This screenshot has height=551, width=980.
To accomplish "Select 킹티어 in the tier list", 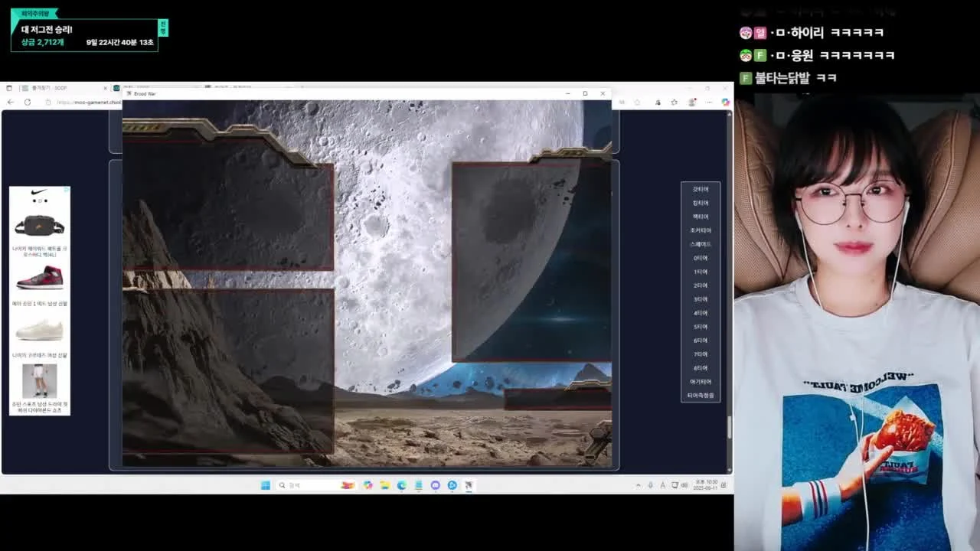I will [701, 203].
